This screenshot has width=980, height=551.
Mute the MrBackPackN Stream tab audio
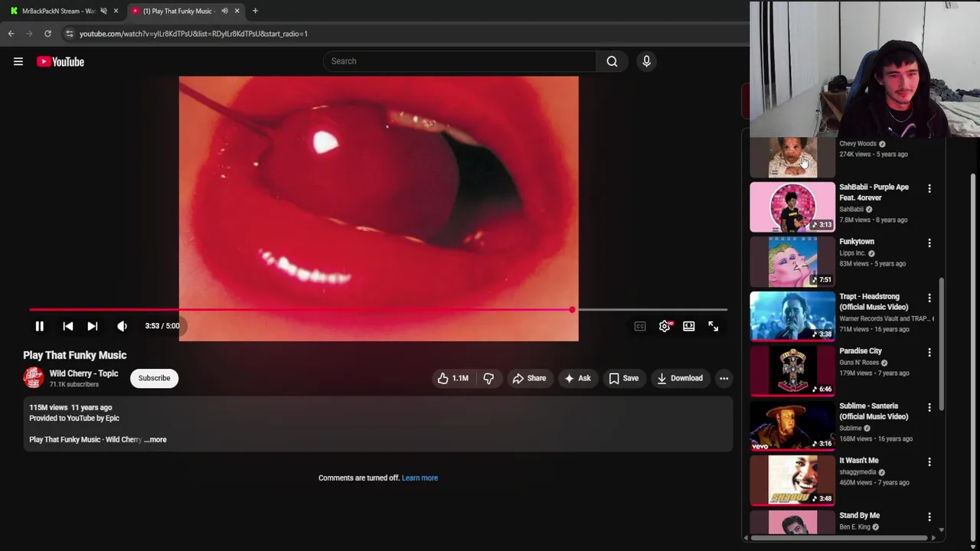pyautogui.click(x=103, y=11)
